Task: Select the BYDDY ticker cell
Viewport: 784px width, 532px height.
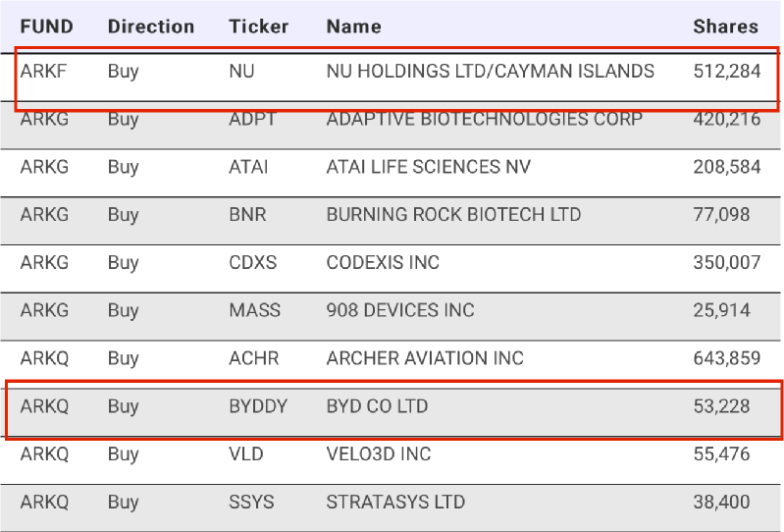Action: click(x=258, y=405)
